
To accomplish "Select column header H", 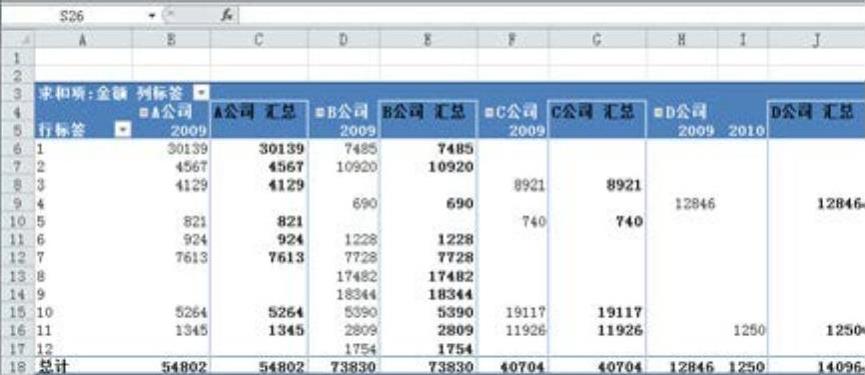I will [x=682, y=40].
